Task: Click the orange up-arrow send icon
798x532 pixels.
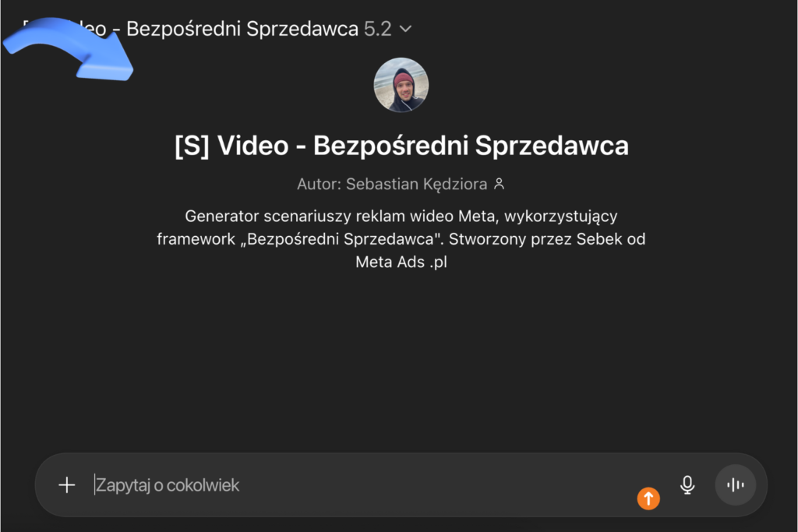Action: (648, 499)
